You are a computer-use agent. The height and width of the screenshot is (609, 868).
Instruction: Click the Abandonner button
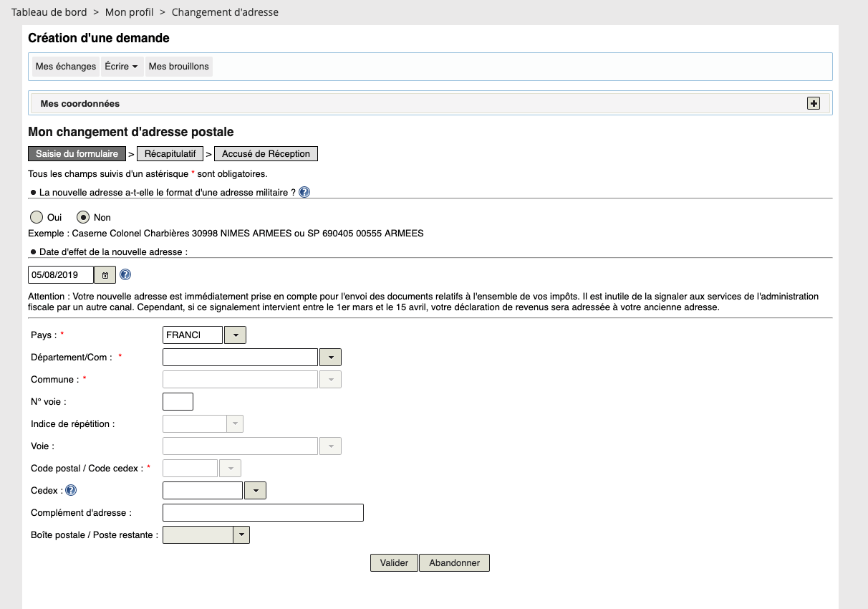coord(455,563)
